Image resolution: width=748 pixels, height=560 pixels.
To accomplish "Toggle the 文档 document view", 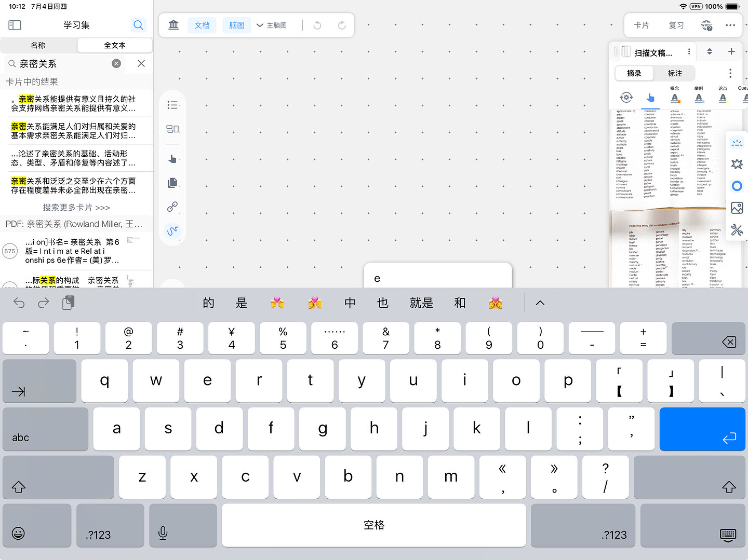I will pos(203,25).
